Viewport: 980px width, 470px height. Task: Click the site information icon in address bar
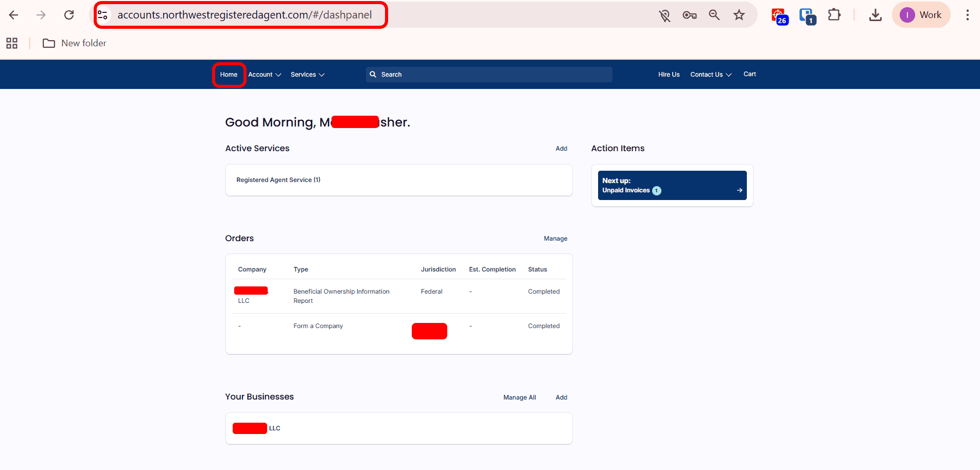[103, 15]
